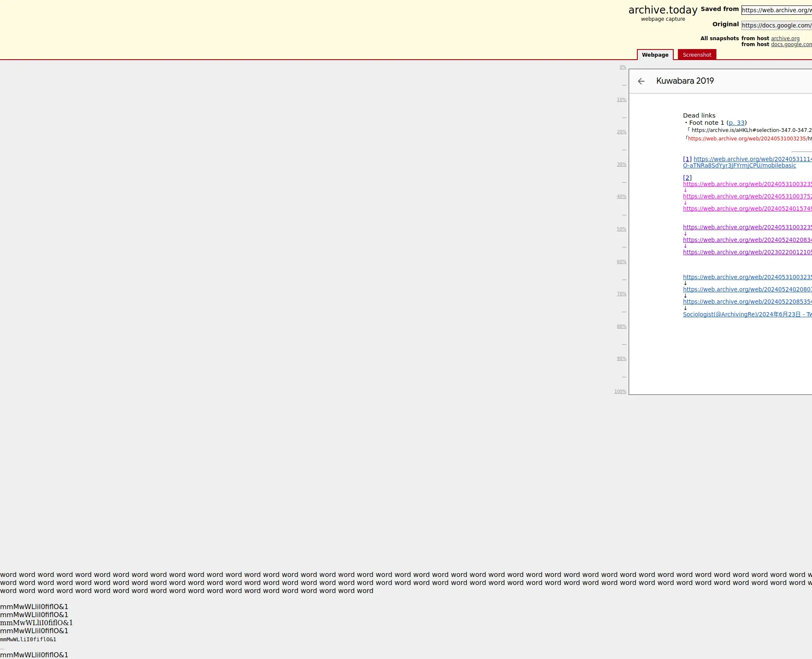Open archive.org host snapshots link
Viewport: 812px width, 659px height.
785,38
